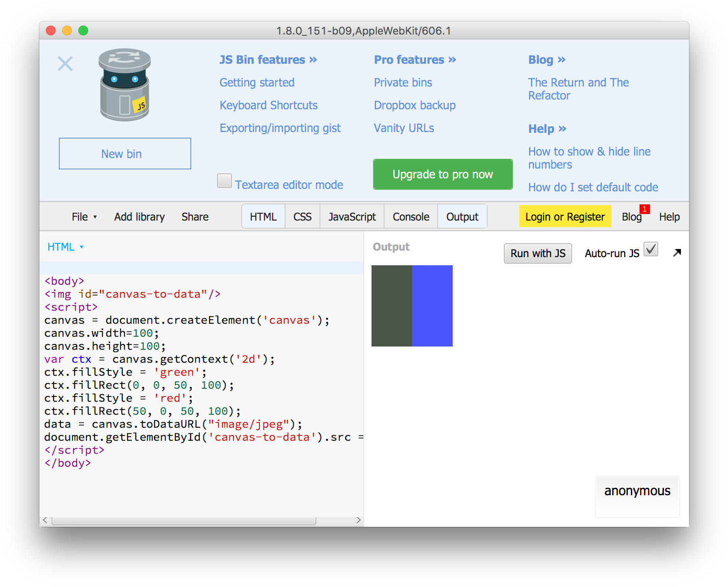The width and height of the screenshot is (728, 587).
Task: Pop out the output in new window arrow
Action: (x=677, y=253)
